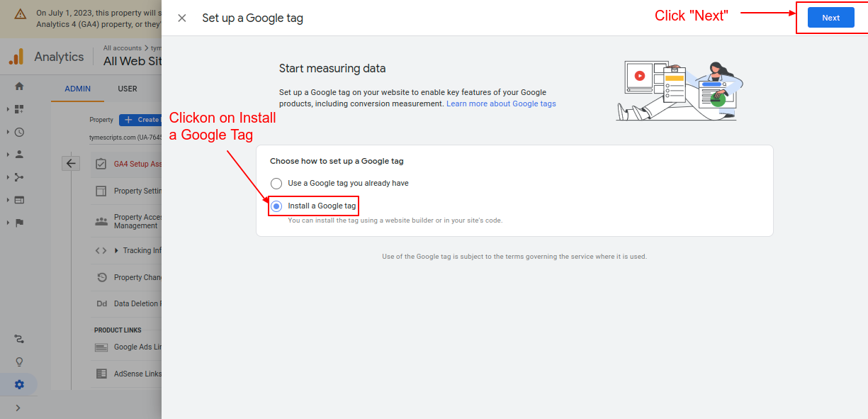Open the Reports icon in the left sidebar
The height and width of the screenshot is (419, 868).
pos(18,108)
